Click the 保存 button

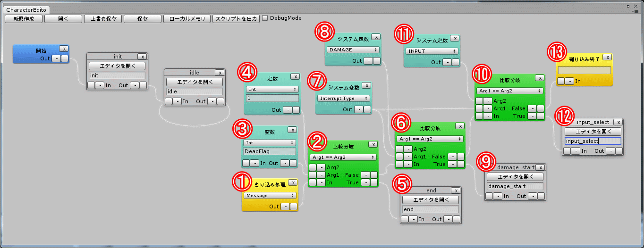(x=143, y=19)
